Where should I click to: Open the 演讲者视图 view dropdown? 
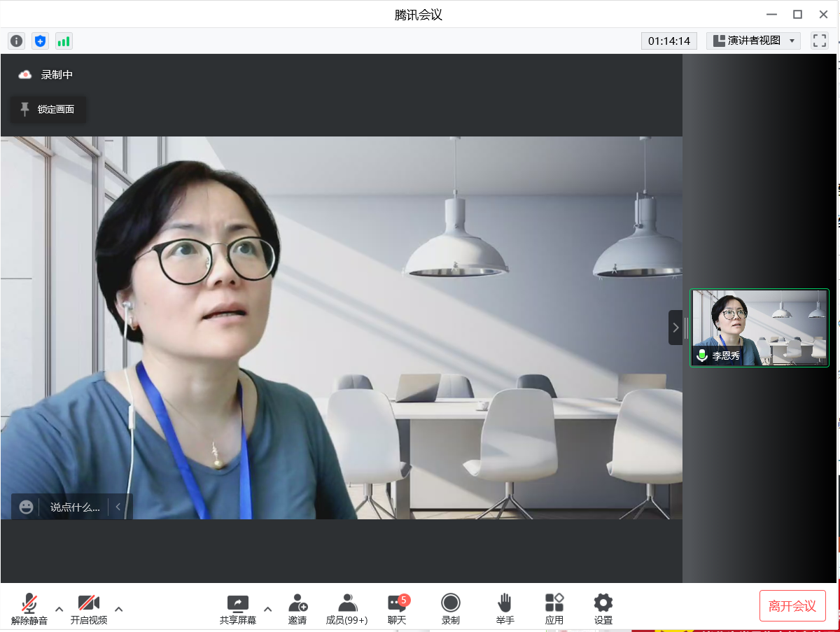(x=753, y=41)
